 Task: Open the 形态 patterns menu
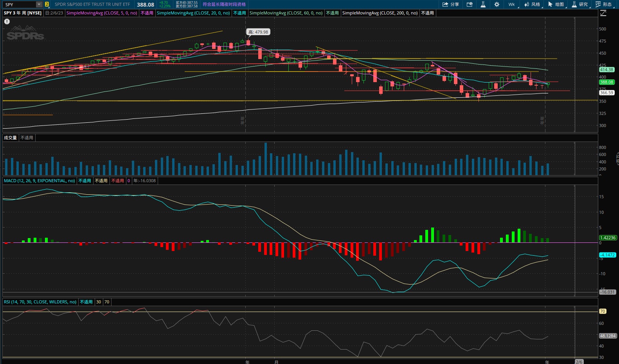tap(604, 5)
